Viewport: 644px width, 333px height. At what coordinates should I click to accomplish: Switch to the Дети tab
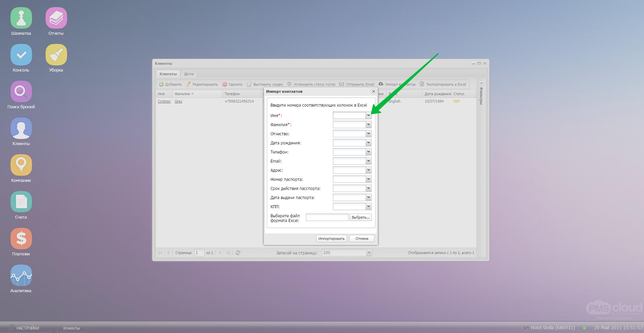(189, 74)
